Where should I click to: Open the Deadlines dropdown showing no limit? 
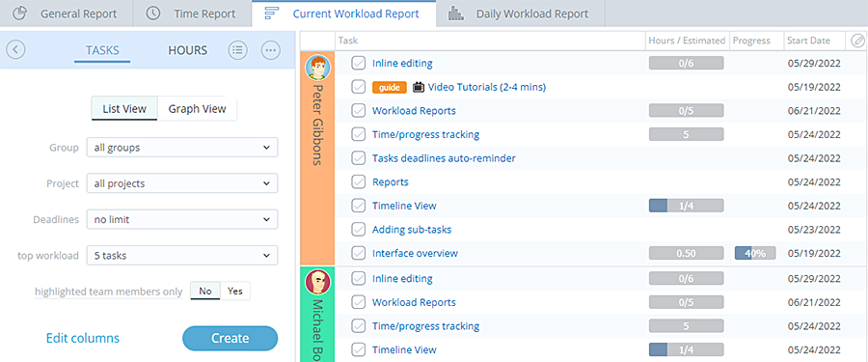point(182,219)
